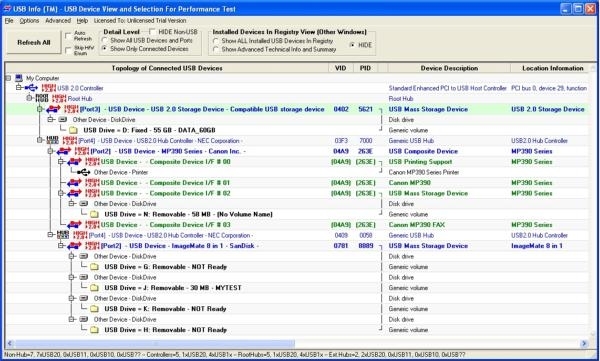This screenshot has width=600, height=361.
Task: Click the Device Description column header
Action: (x=449, y=68)
